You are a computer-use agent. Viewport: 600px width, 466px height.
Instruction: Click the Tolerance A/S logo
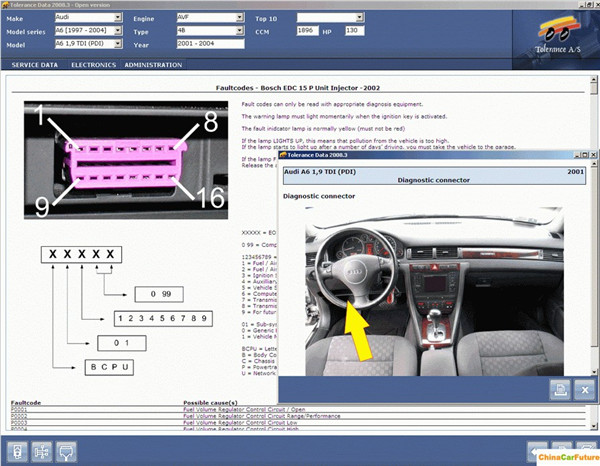point(555,30)
